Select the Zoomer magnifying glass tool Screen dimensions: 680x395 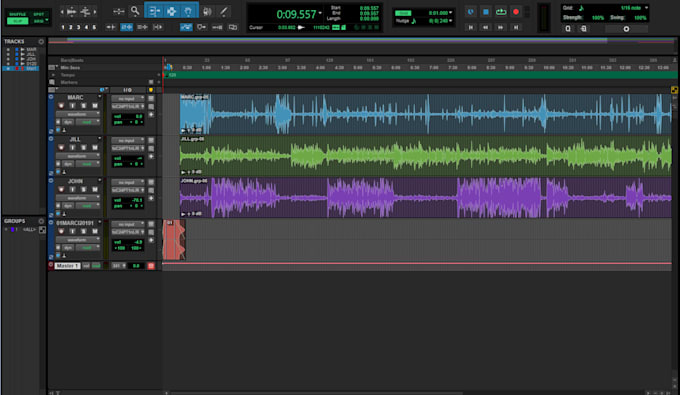click(135, 11)
